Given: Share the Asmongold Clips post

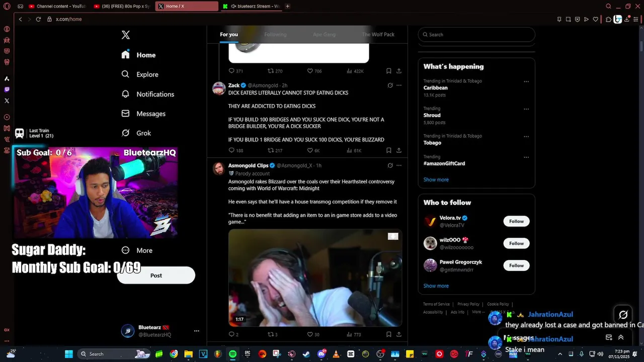Looking at the screenshot, I should 399,334.
